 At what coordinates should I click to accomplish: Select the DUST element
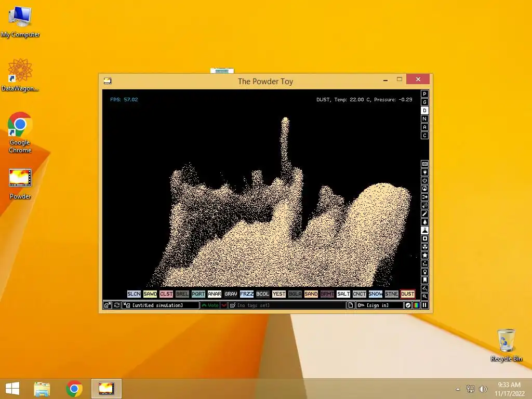408,294
